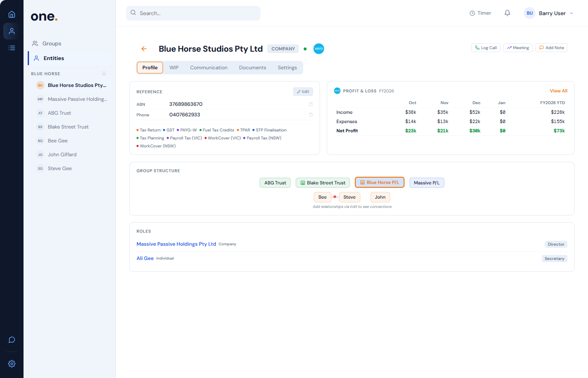Open Massive Passive Holdings Pty Ltd role link
The image size is (588, 378).
[176, 244]
